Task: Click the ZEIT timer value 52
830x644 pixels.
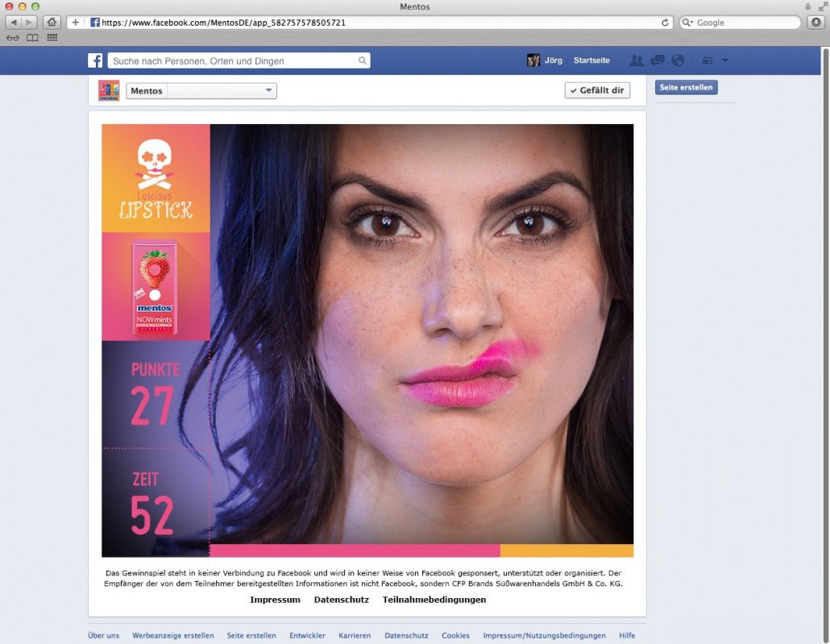Action: pyautogui.click(x=152, y=515)
